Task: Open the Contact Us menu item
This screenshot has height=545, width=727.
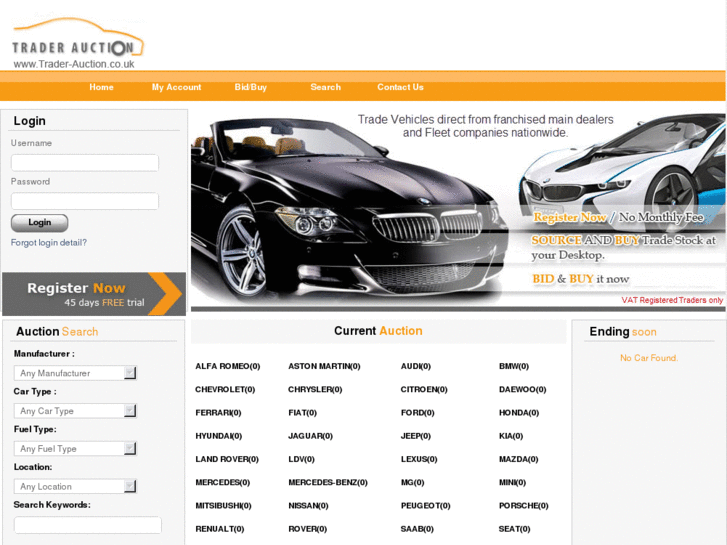Action: coord(400,87)
